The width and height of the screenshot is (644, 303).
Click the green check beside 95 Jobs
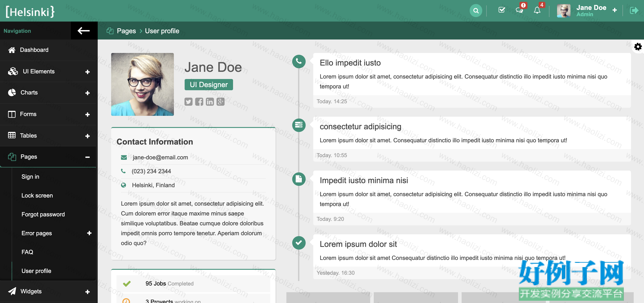(127, 283)
